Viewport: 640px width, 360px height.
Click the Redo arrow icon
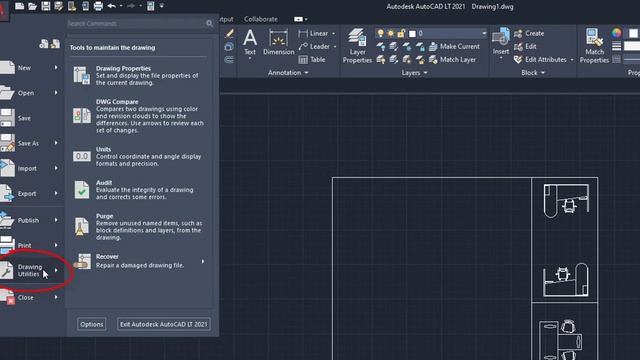pyautogui.click(x=131, y=6)
